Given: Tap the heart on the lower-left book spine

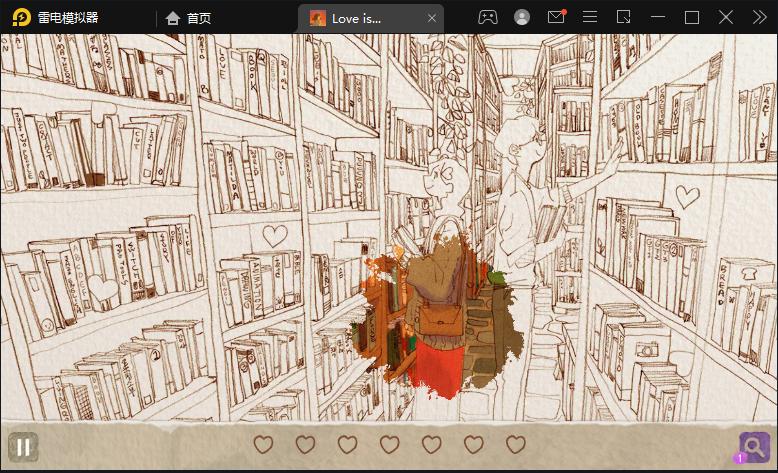Looking at the screenshot, I should [102, 288].
